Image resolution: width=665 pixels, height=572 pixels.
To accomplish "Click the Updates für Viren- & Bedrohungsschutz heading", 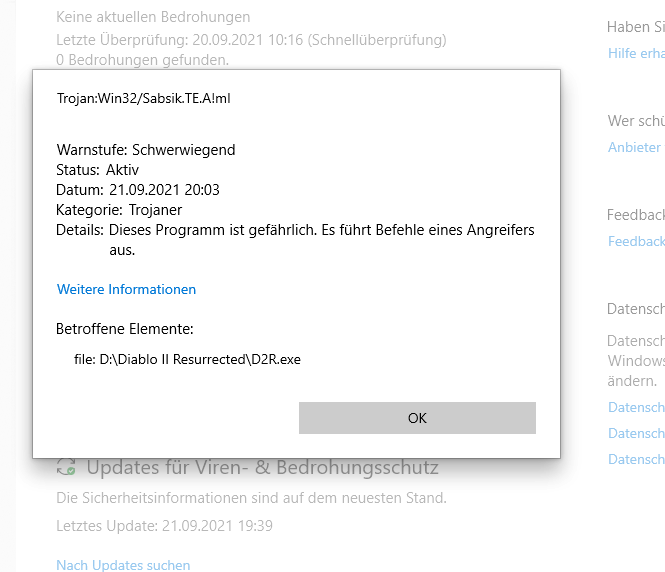I will pos(263,467).
